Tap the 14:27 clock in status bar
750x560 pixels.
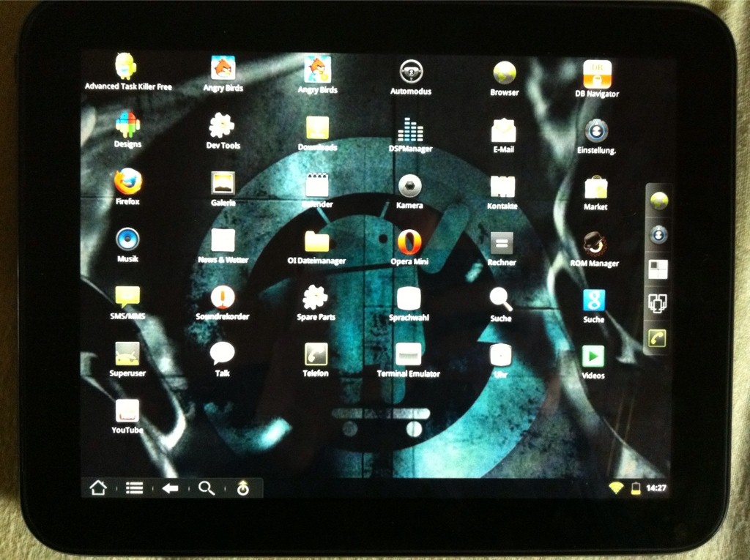pyautogui.click(x=656, y=488)
